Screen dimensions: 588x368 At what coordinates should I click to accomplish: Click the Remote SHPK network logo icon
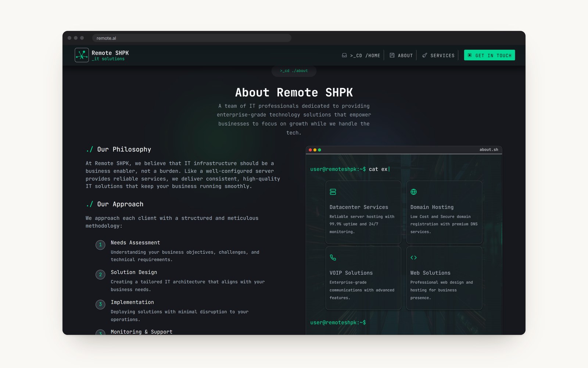[82, 55]
